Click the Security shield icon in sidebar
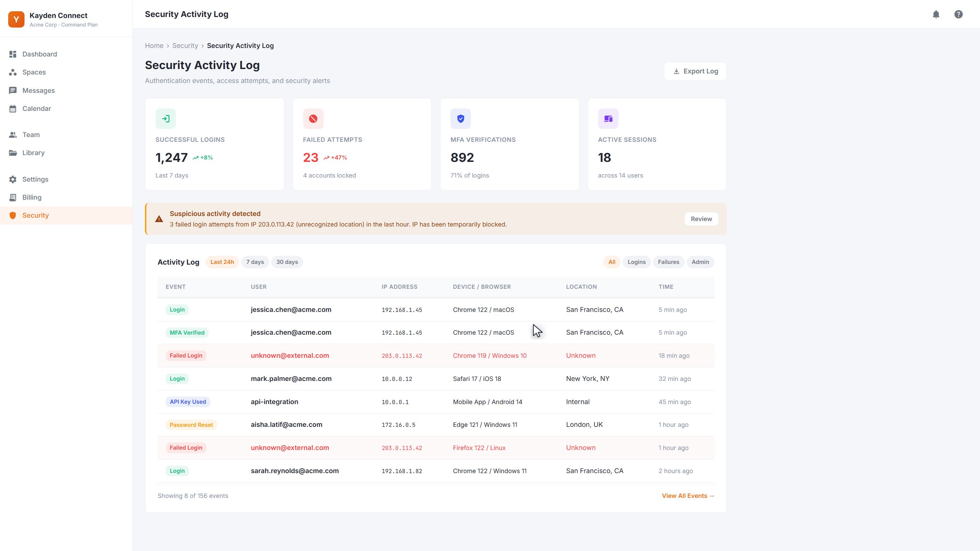980x551 pixels. [13, 216]
